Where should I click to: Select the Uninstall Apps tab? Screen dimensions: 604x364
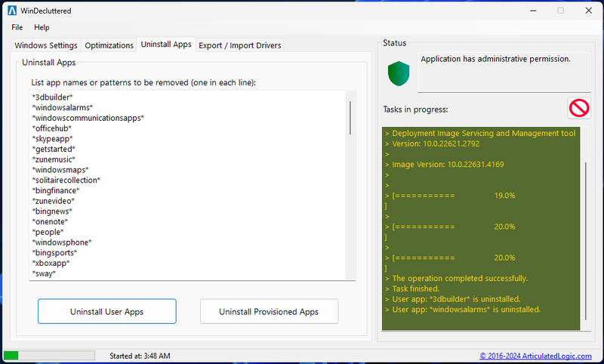pyautogui.click(x=166, y=45)
